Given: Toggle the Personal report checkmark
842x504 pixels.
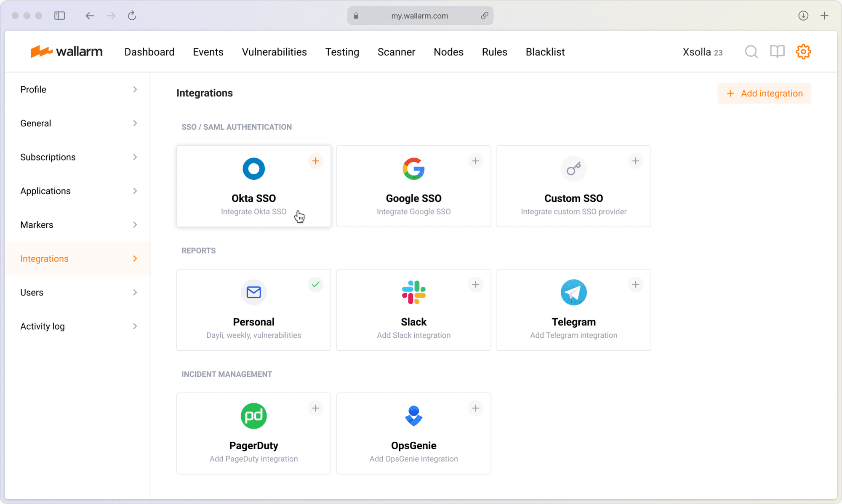Looking at the screenshot, I should [315, 285].
